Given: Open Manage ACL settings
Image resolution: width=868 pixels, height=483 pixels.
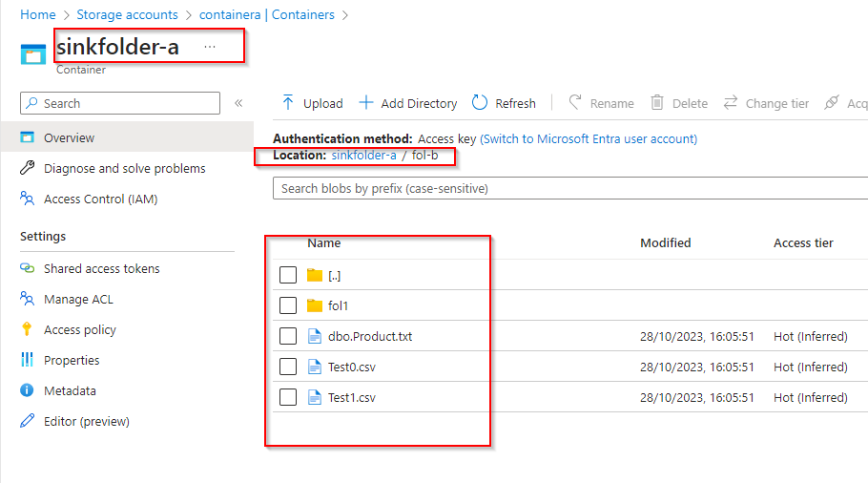Looking at the screenshot, I should [x=78, y=300].
